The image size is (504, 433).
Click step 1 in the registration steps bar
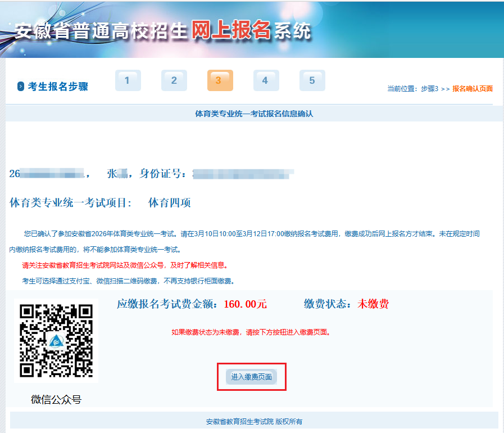pyautogui.click(x=128, y=80)
